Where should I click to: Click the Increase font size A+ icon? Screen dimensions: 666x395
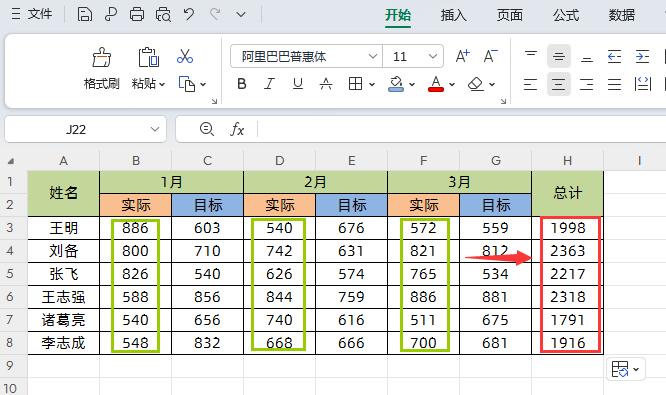[463, 56]
